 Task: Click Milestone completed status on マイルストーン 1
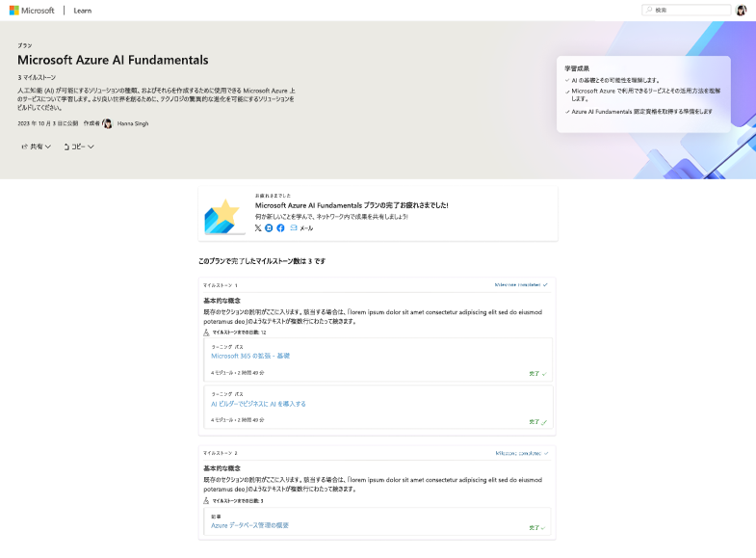click(x=521, y=285)
